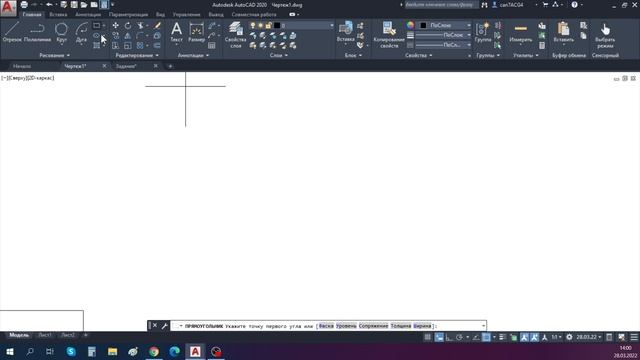Toggle polar tracking in status bar
640x360 pixels.
click(x=460, y=337)
